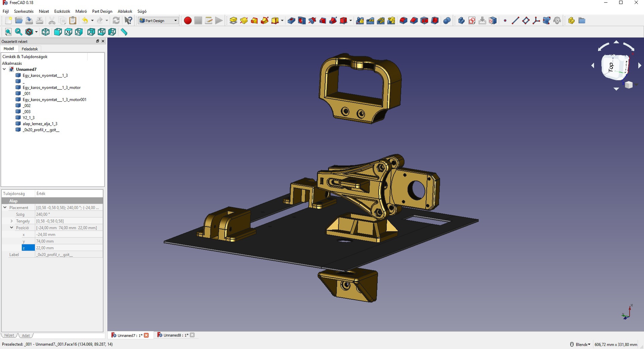Collapse the Pozíció property row
The height and width of the screenshot is (349, 644).
(x=12, y=228)
